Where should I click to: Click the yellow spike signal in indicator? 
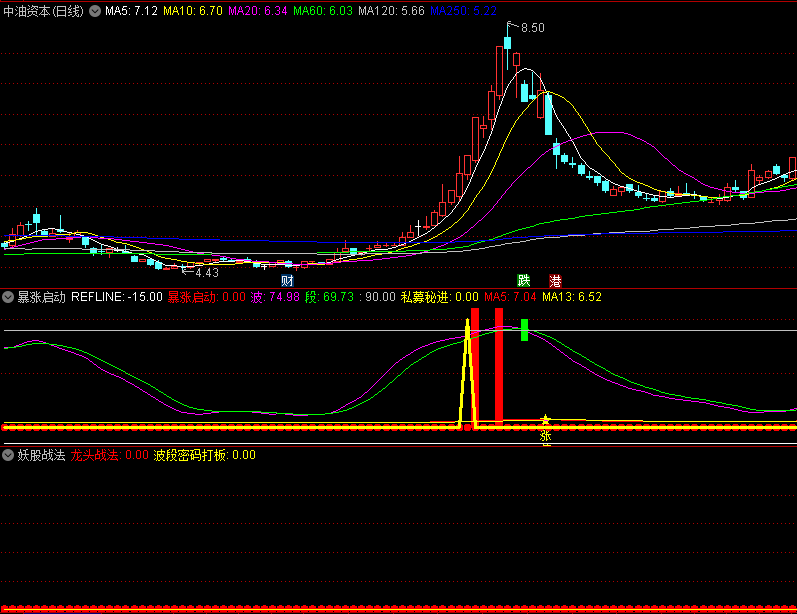467,370
